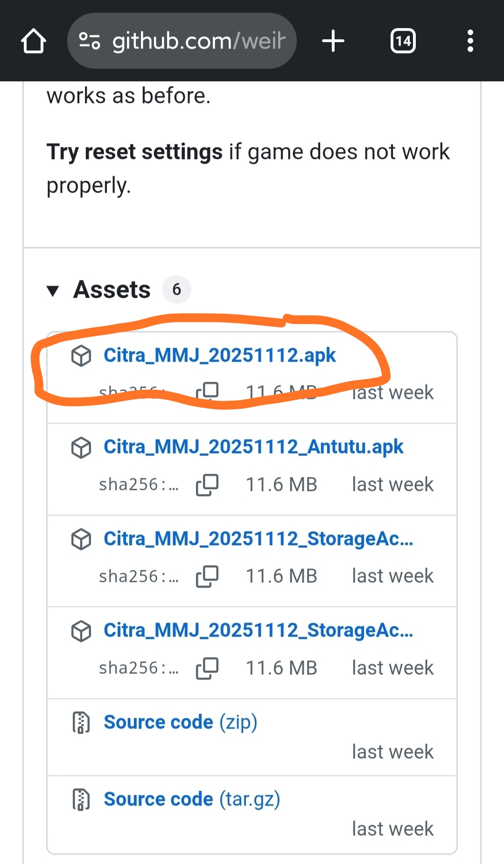
Task: Copy sha256 of Citra_MMJ_20251112.apk
Action: click(x=207, y=391)
